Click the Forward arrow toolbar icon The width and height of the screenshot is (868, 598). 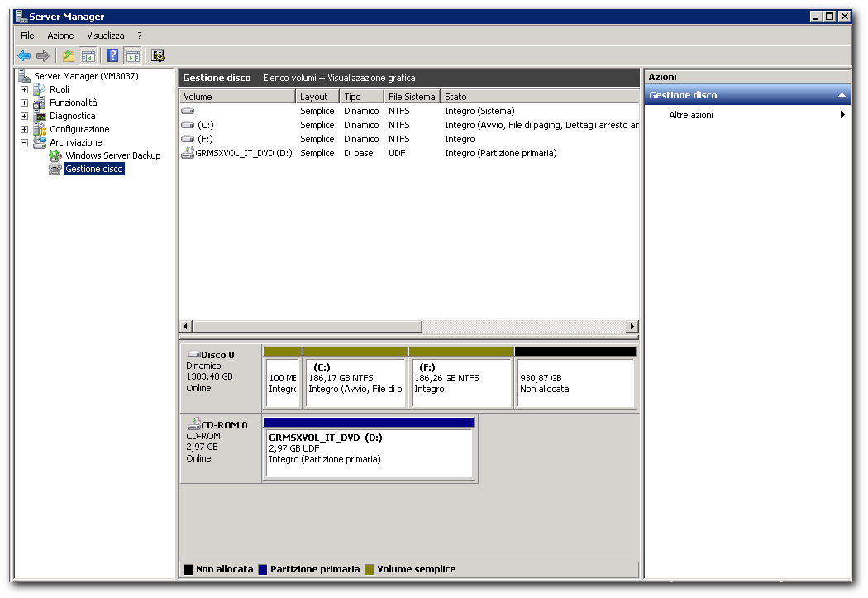[x=43, y=55]
